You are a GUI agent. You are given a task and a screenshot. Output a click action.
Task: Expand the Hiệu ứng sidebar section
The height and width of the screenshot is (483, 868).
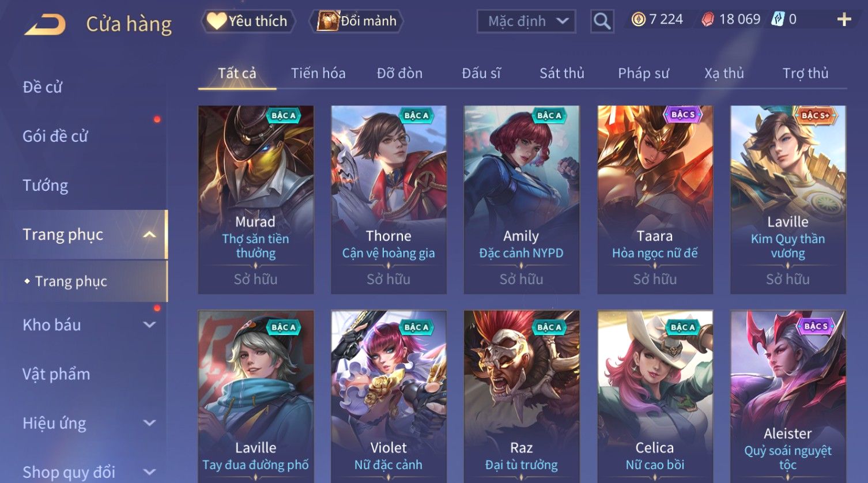click(x=150, y=423)
